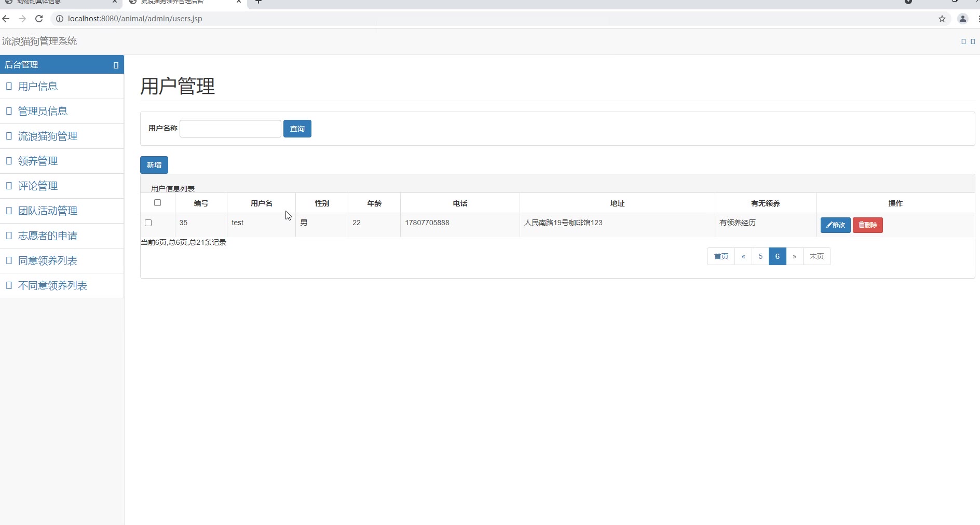Viewport: 980px width, 525px height.
Task: Click 删除 delete button for test user
Action: point(868,225)
